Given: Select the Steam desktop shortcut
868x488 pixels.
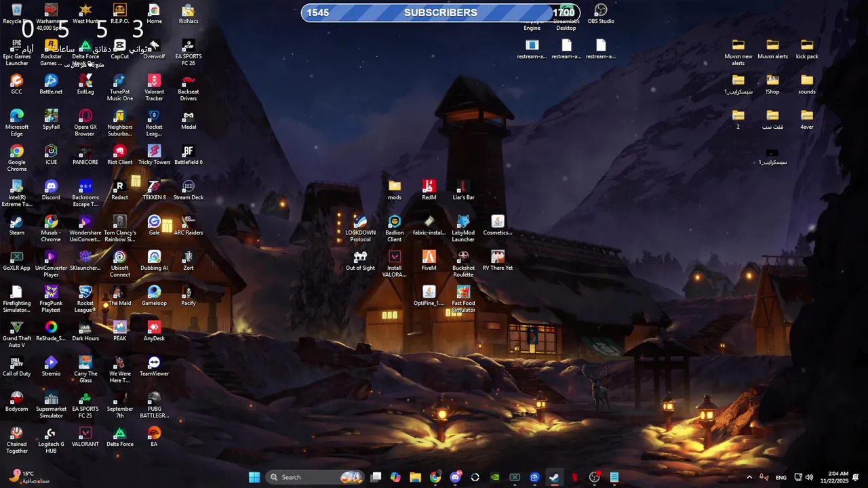Looking at the screenshot, I should coord(16,225).
